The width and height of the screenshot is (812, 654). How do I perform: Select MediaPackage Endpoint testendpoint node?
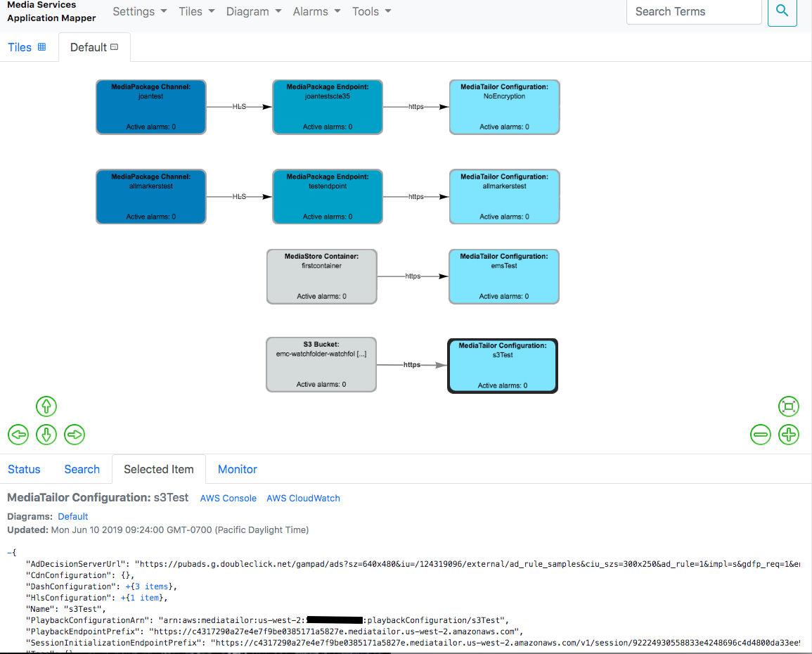[328, 197]
